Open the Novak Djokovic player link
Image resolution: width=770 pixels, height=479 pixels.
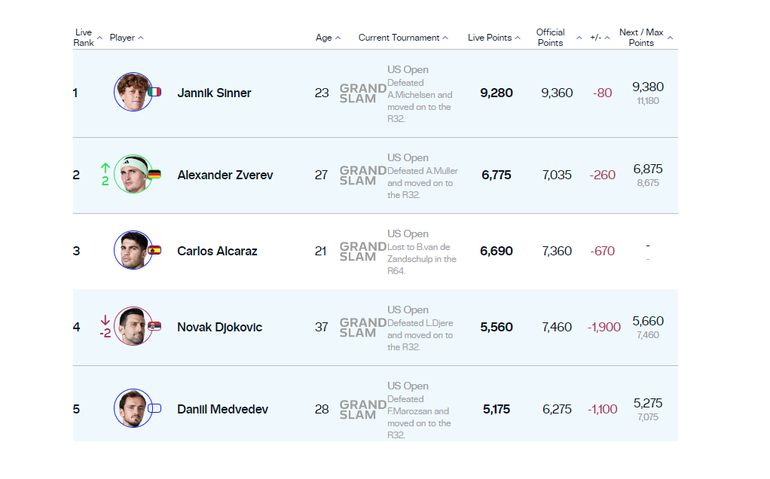tap(220, 327)
